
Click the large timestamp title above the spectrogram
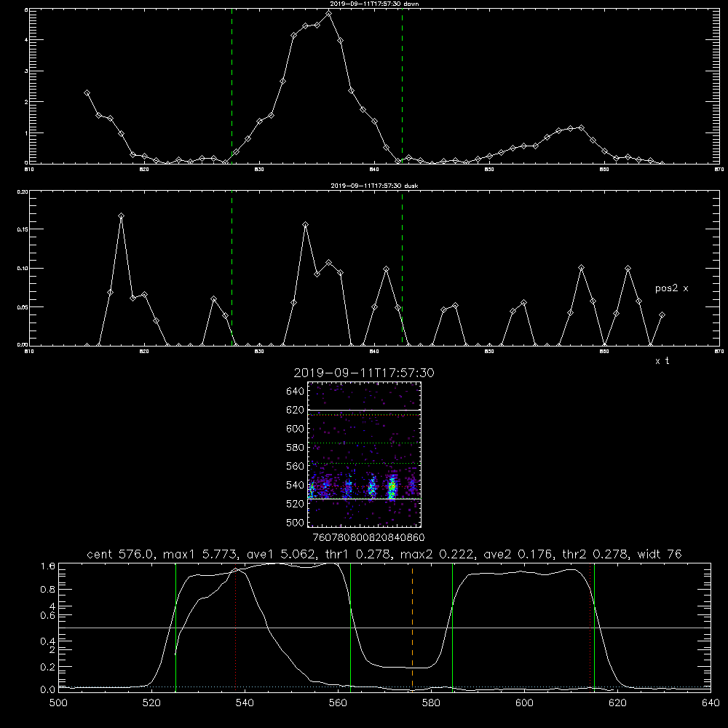click(364, 373)
